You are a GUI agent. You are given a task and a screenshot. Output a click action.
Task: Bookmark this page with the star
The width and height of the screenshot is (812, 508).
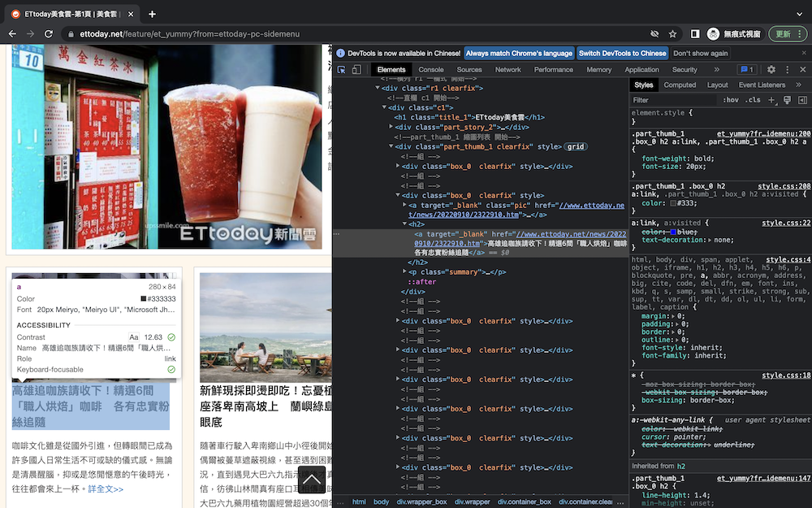[x=672, y=33]
